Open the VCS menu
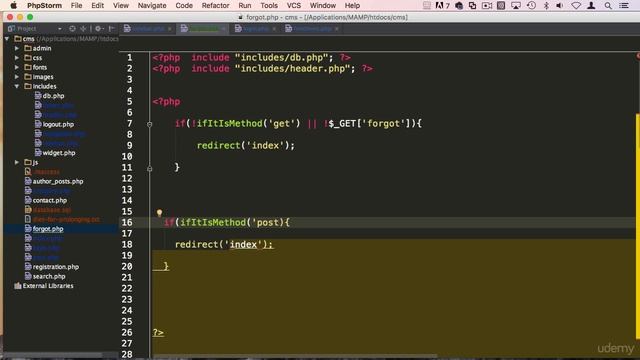Screen dimensions: 640x360 coord(294,6)
